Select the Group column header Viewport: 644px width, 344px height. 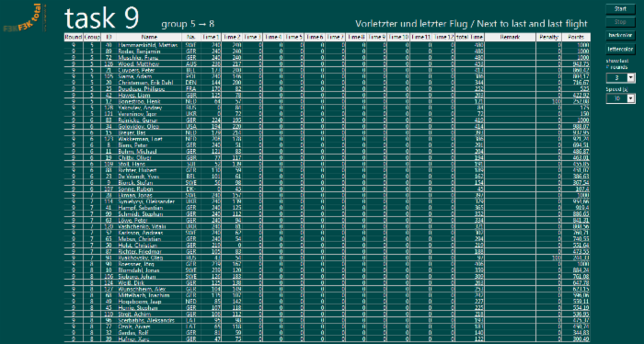[92, 37]
